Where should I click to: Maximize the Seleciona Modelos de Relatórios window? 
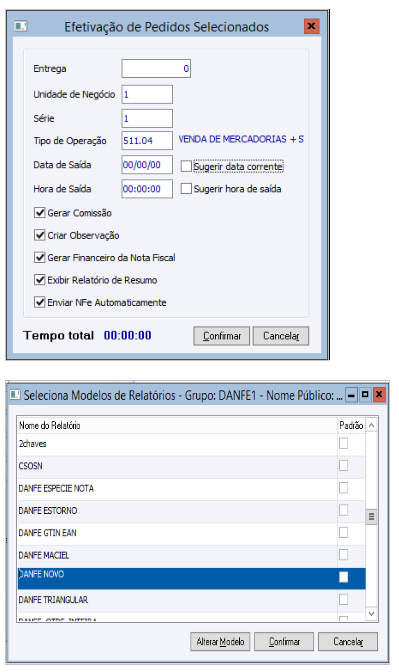(365, 394)
